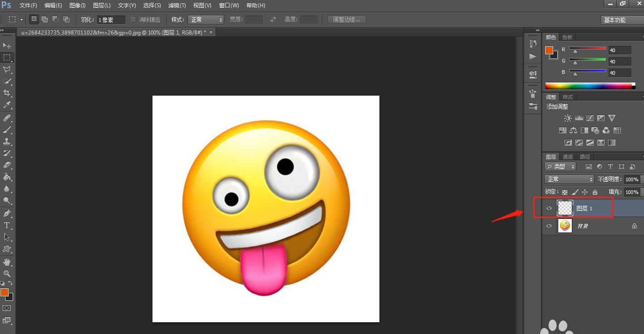The height and width of the screenshot is (334, 644).
Task: Expand the 基本功能 workspace dropdown
Action: point(620,20)
